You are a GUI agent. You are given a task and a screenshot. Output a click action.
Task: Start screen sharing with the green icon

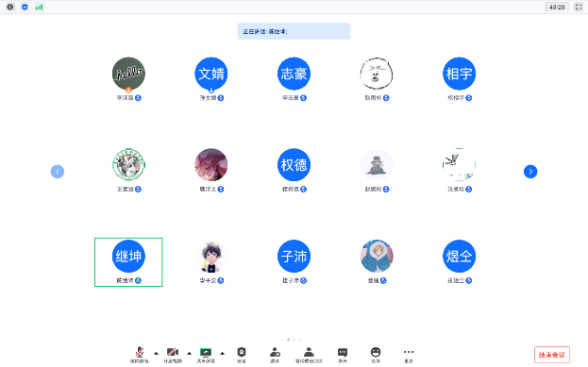(x=206, y=355)
